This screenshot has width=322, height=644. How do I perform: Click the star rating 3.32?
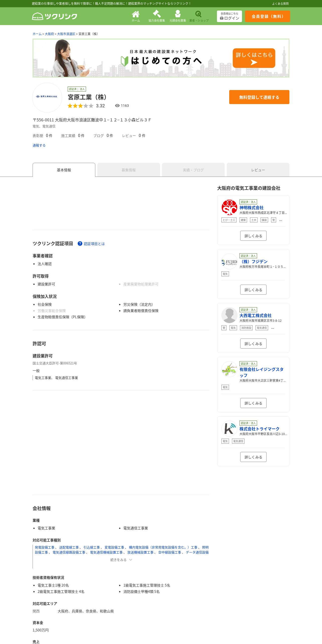tap(86, 106)
